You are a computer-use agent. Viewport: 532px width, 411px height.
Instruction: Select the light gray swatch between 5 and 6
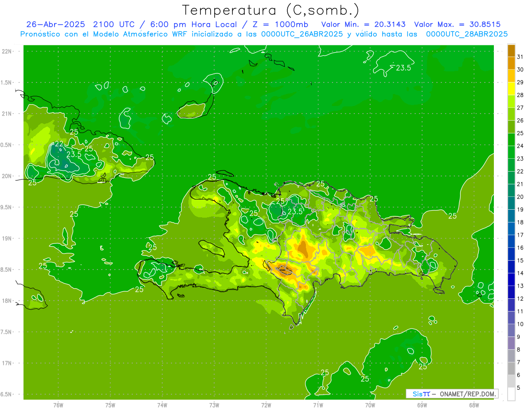[x=511, y=381]
